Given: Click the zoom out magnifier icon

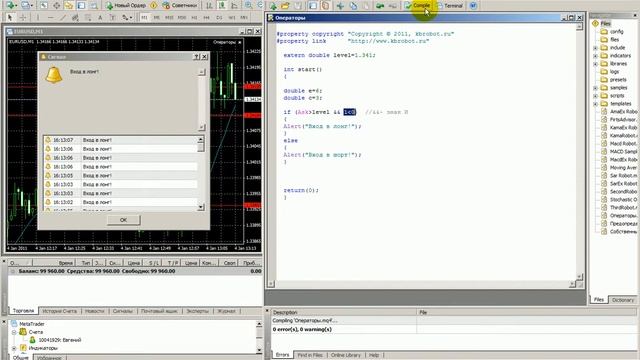Looking at the screenshot, I should tap(260, 6).
